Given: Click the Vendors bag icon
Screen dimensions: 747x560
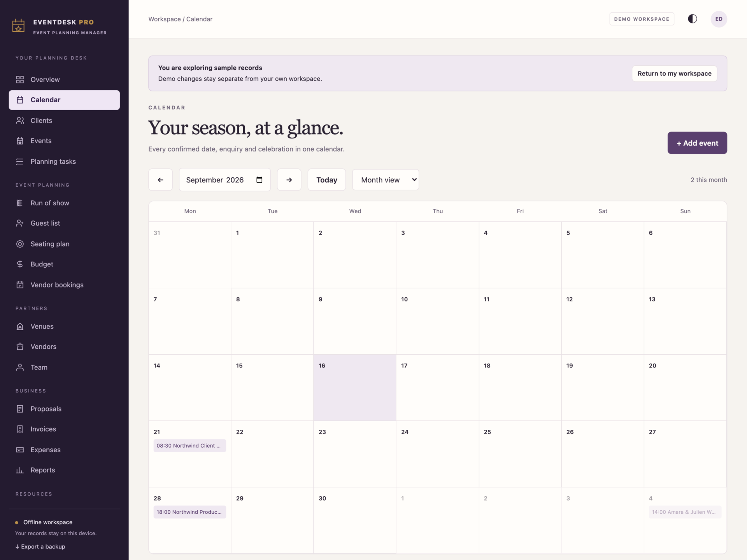Looking at the screenshot, I should click(x=20, y=346).
